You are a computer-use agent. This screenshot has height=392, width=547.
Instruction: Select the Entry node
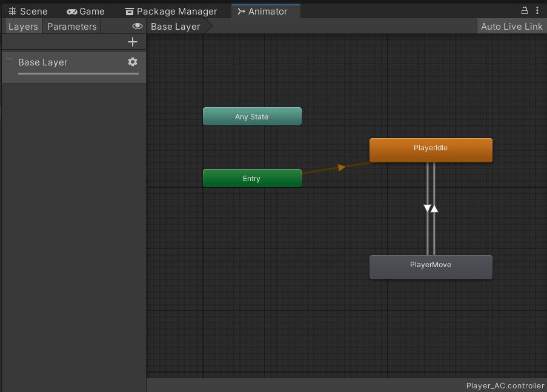[x=252, y=178]
